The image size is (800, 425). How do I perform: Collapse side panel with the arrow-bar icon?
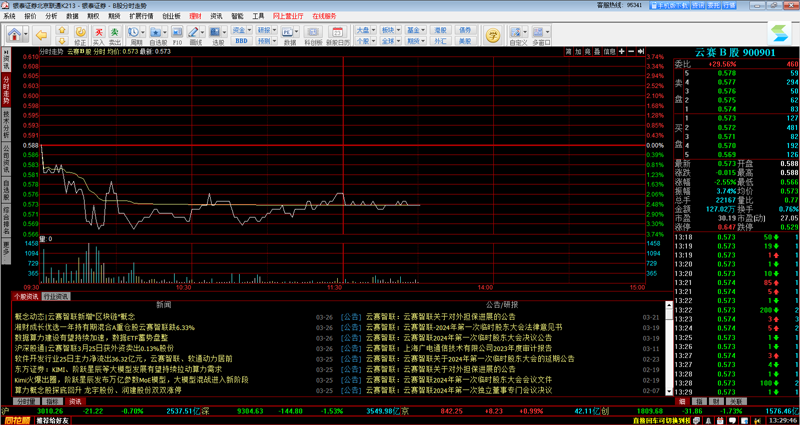click(640, 52)
